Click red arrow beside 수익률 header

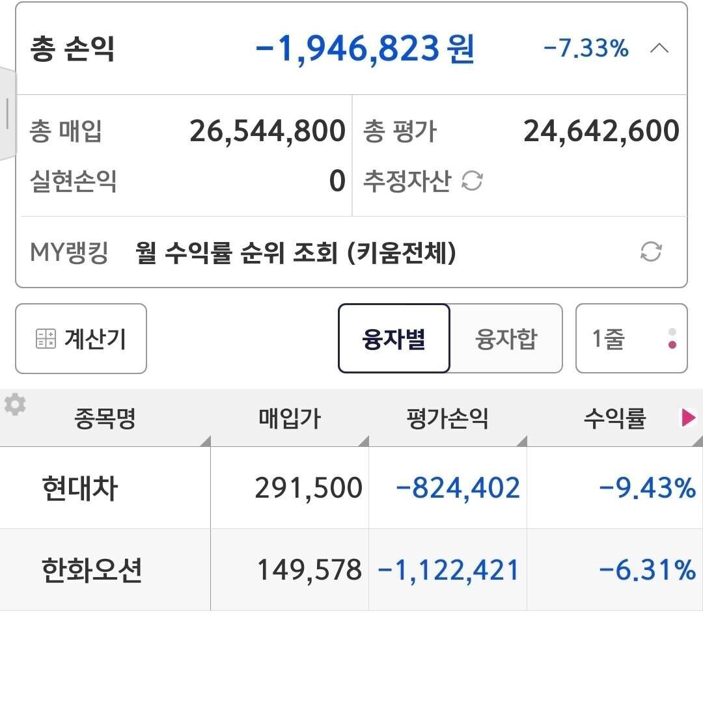point(689,418)
